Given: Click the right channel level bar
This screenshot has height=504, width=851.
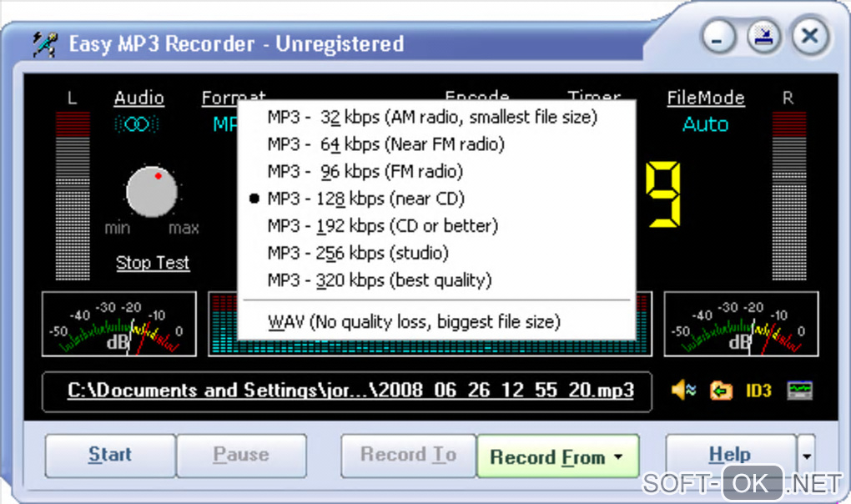Looking at the screenshot, I should pos(789,196).
